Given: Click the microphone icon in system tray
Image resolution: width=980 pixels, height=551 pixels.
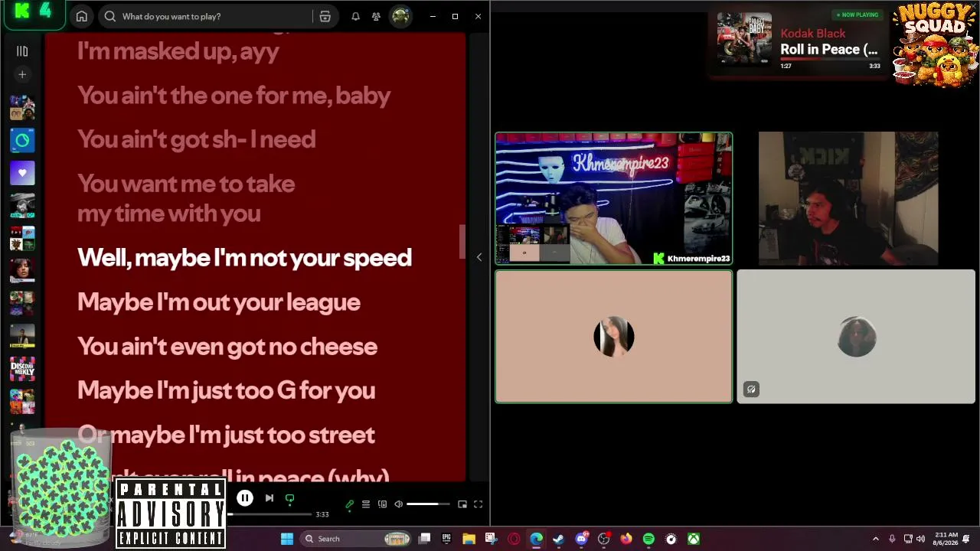Looking at the screenshot, I should click(x=893, y=539).
